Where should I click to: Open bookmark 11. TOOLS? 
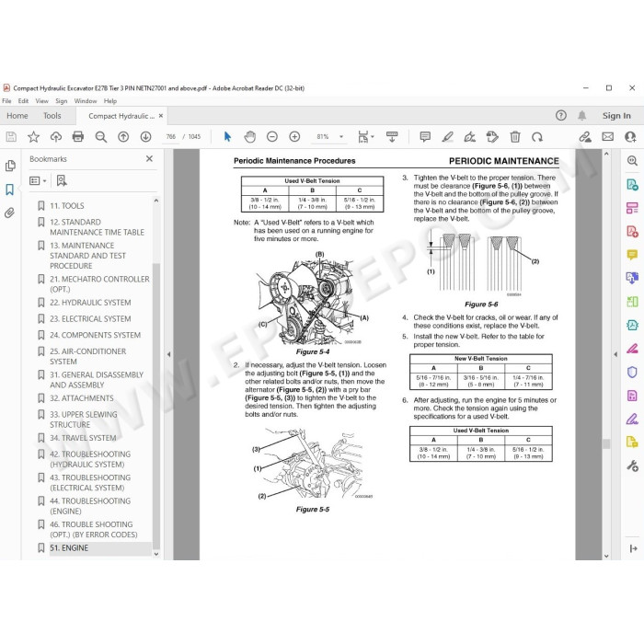tap(67, 206)
